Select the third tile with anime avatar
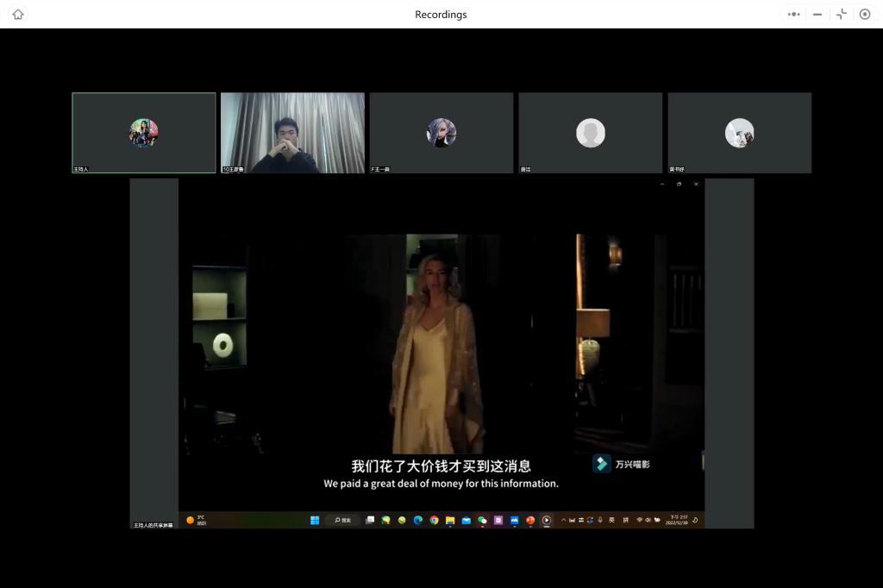Screen dimensions: 883x588 (x=441, y=133)
